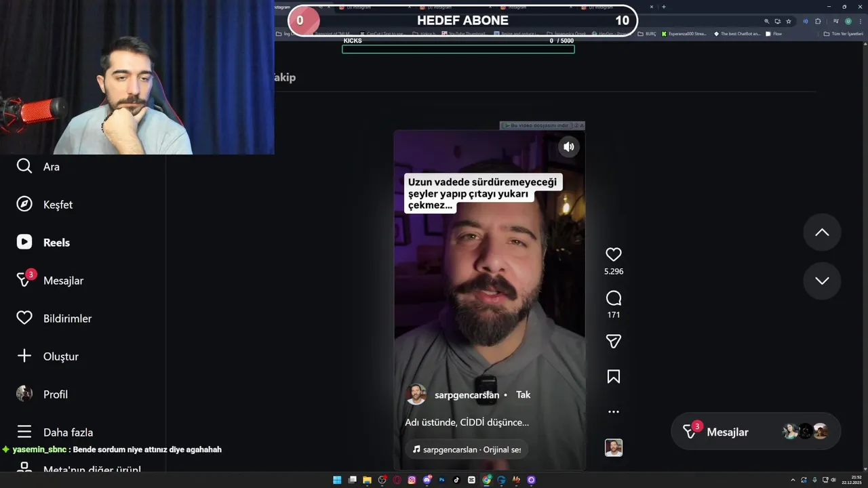The height and width of the screenshot is (488, 868).
Task: Open the BURÇ bookmarks folder
Action: pos(647,34)
